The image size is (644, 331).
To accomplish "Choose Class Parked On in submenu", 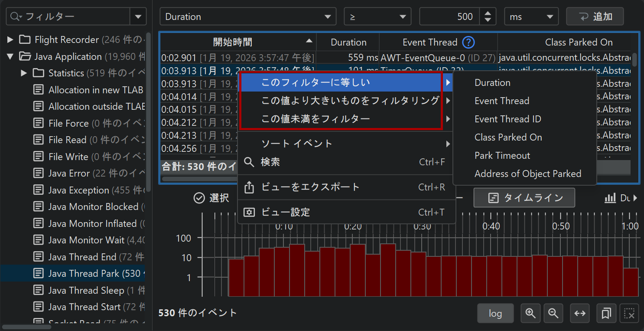I will point(508,138).
